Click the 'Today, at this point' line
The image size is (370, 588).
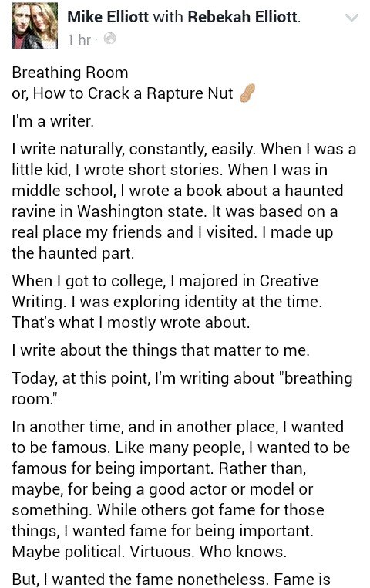point(182,378)
